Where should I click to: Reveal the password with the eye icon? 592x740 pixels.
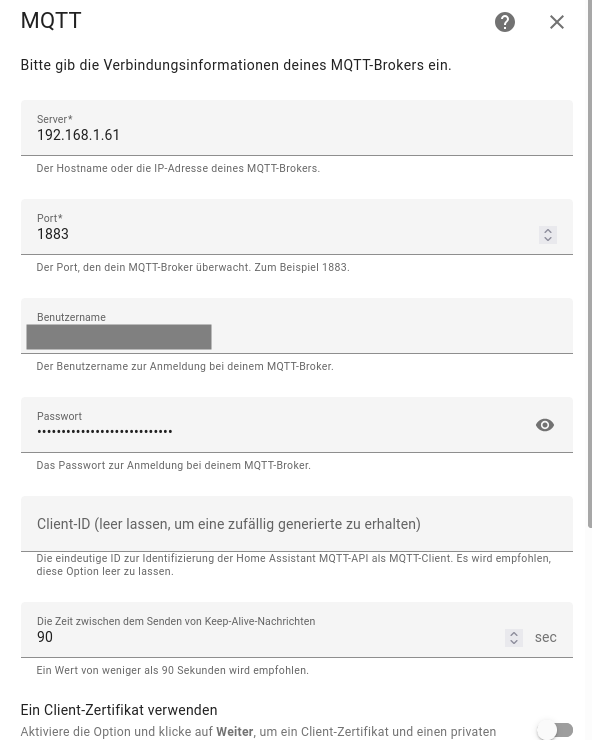click(545, 425)
